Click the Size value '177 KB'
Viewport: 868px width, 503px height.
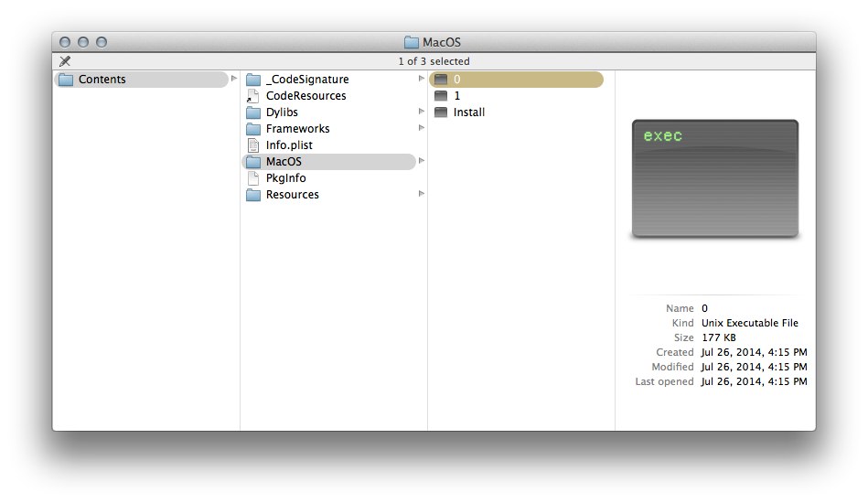[719, 337]
